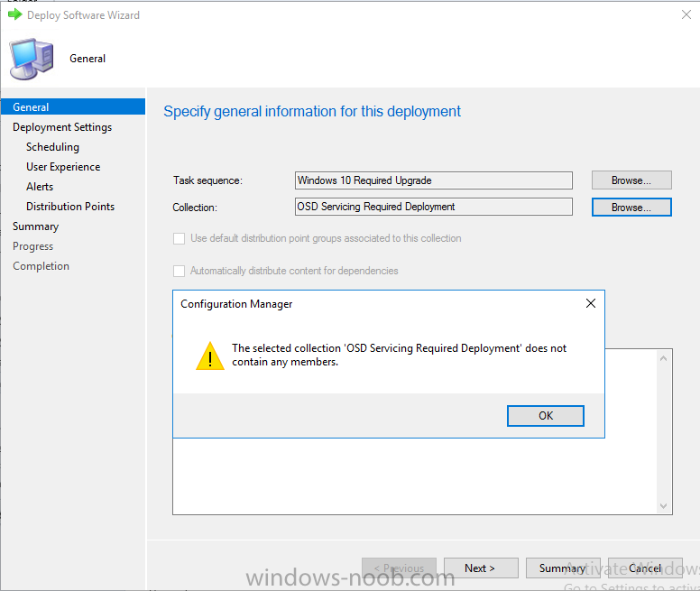Click the 'General' header title text
700x591 pixels.
[87, 59]
